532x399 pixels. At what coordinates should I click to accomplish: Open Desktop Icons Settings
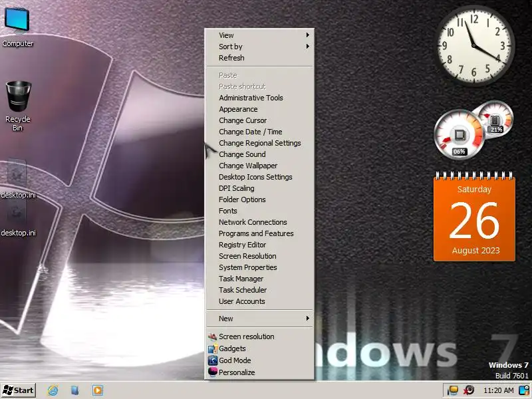[x=260, y=177]
